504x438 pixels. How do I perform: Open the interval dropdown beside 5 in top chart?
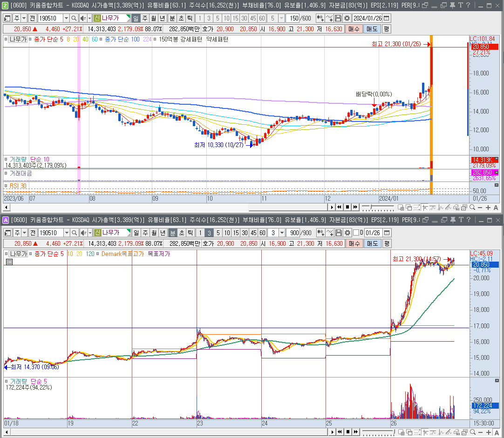tap(281, 18)
